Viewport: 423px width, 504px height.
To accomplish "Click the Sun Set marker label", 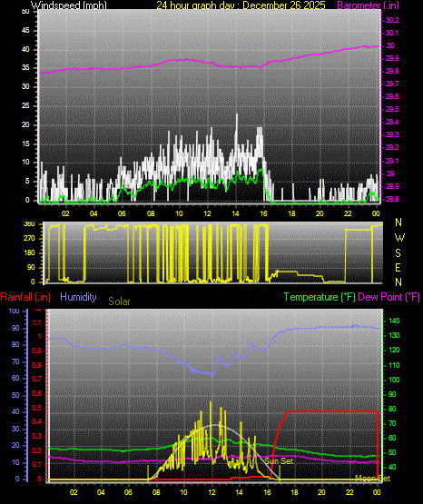I will coord(279,461).
